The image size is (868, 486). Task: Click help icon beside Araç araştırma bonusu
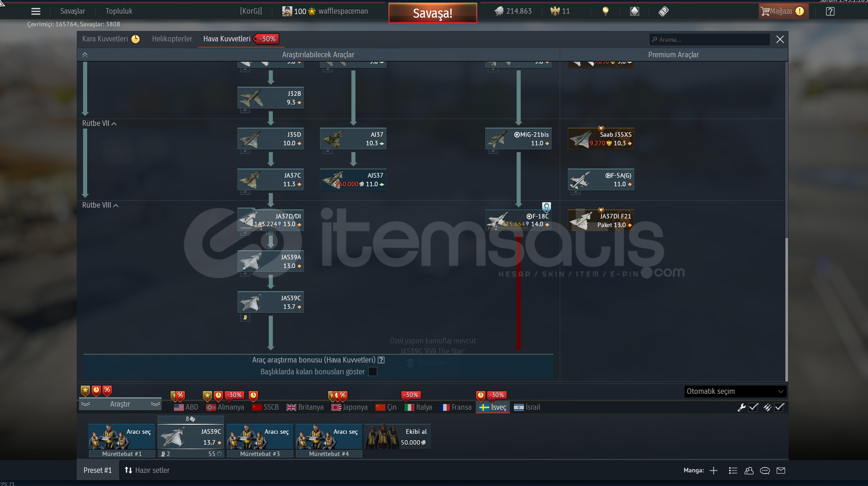[381, 360]
